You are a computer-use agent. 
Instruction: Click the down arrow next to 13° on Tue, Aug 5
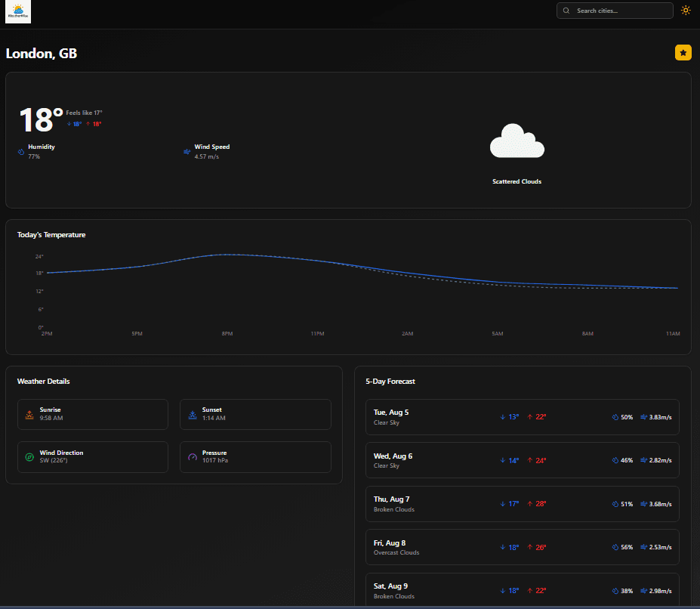coord(502,416)
